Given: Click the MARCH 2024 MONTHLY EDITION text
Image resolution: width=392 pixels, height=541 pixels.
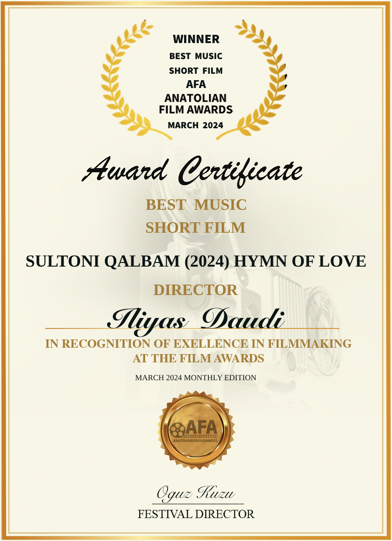Looking at the screenshot, I should [x=196, y=378].
